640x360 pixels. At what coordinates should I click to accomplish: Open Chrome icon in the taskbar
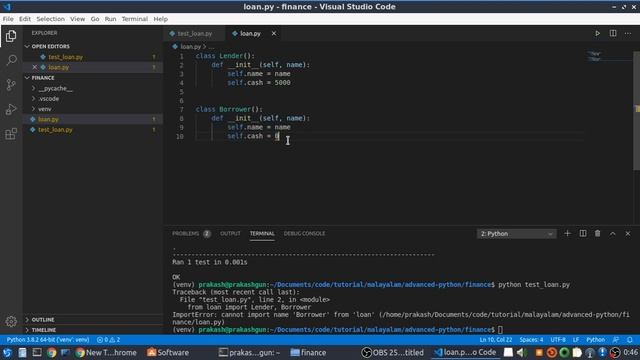click(51, 353)
